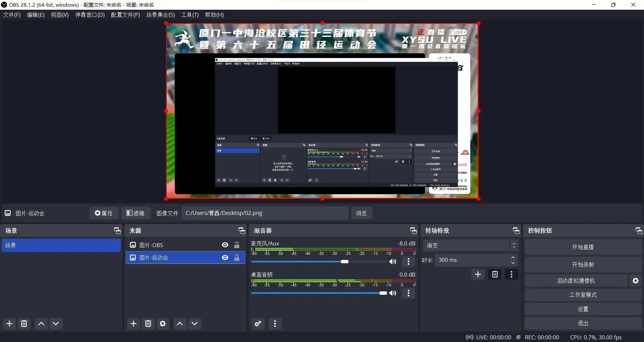
Task: Expand the 渐变 transition dropdown
Action: [514, 245]
